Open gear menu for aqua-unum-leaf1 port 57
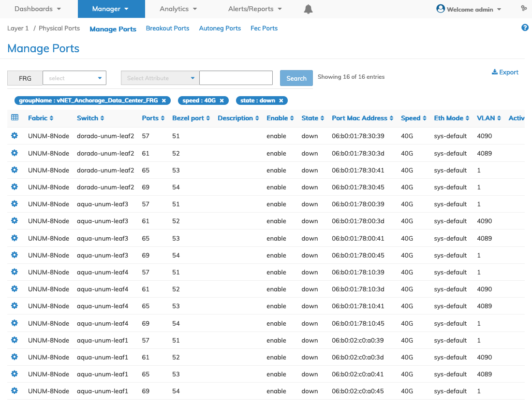Viewport: 532px width, 402px height. (14, 340)
